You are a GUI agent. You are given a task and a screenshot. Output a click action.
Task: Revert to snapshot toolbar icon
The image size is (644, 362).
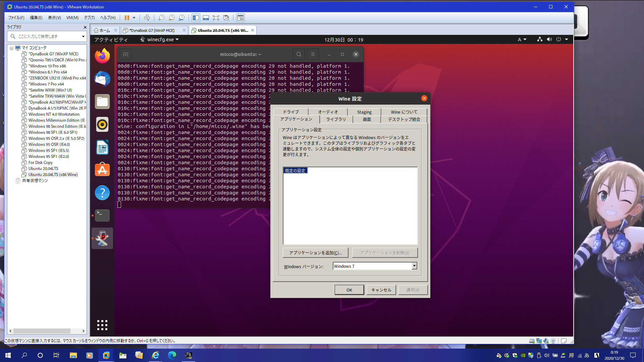coord(171,18)
